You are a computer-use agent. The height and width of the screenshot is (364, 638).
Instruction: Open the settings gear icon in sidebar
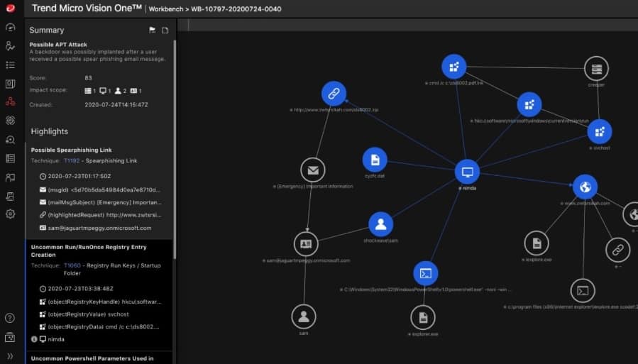(10, 214)
